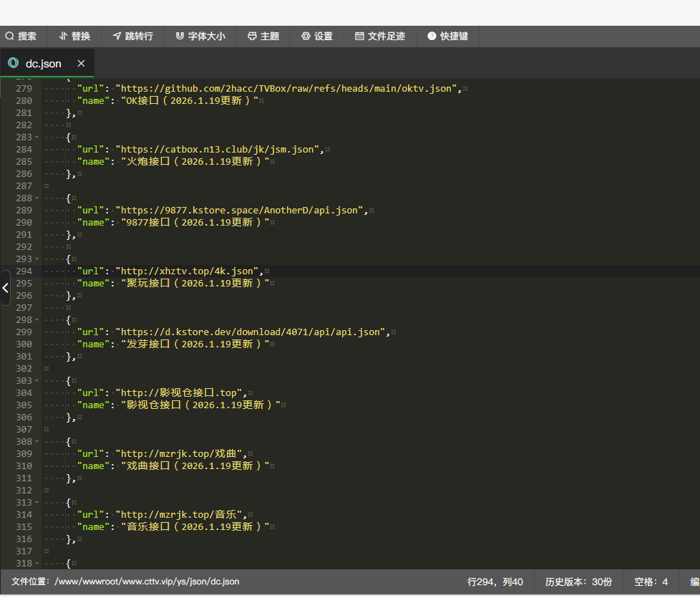
Task: Select the dc.json file tab
Action: pyautogui.click(x=43, y=64)
